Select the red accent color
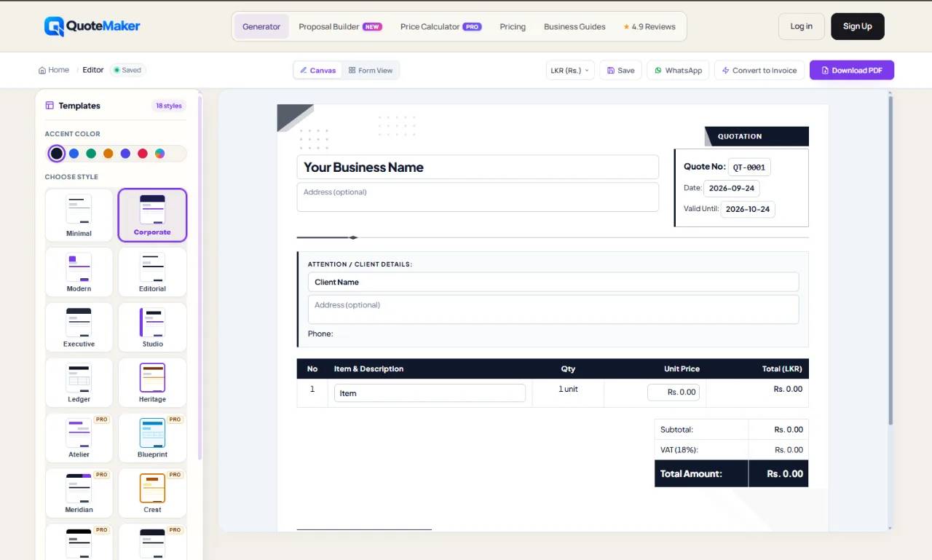The width and height of the screenshot is (932, 560). point(143,154)
